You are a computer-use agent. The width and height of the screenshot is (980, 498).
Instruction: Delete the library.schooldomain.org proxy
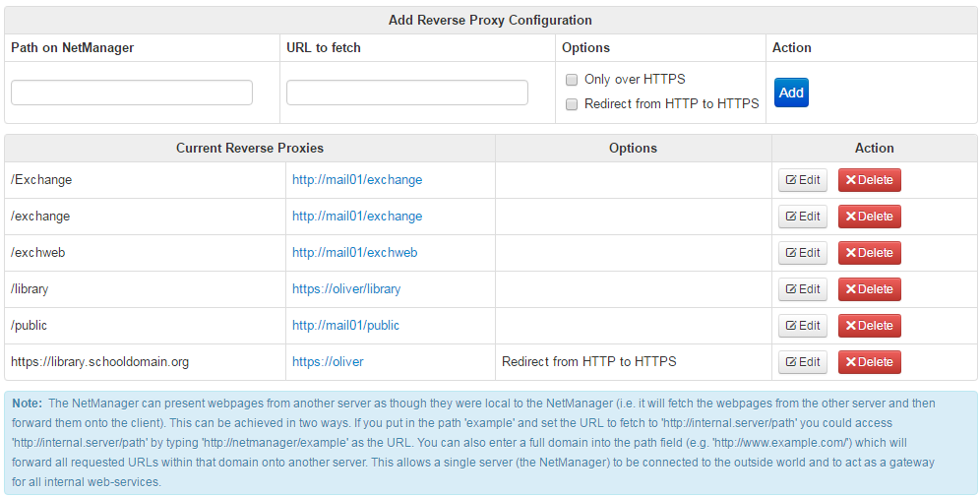pyautogui.click(x=869, y=362)
